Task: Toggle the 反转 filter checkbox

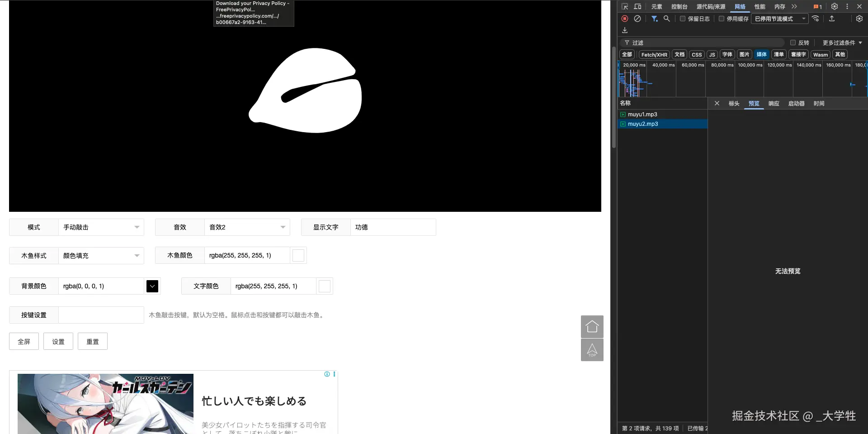Action: [x=793, y=42]
